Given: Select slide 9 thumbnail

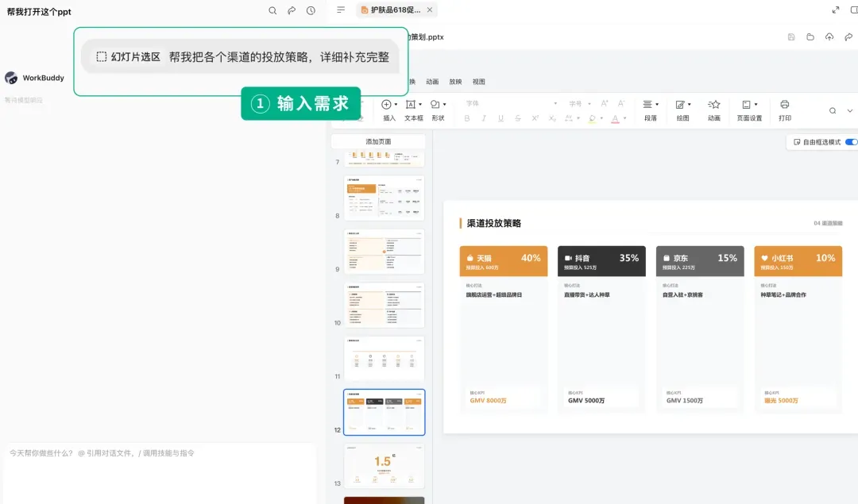Looking at the screenshot, I should click(385, 251).
